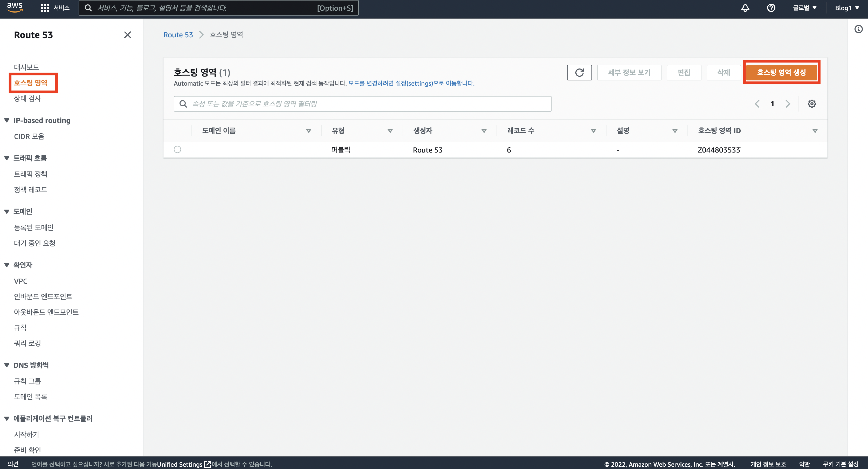Select the public hosted zone radio button
Image resolution: width=868 pixels, height=469 pixels.
click(177, 150)
